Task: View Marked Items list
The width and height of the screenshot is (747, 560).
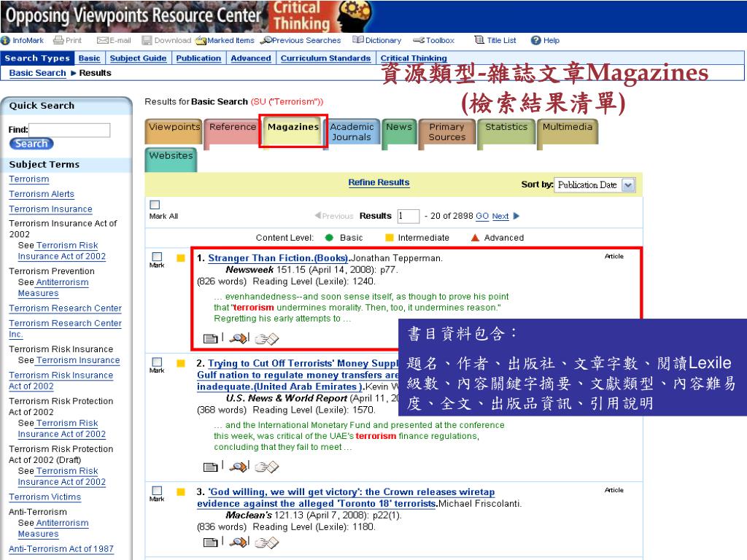Action: pyautogui.click(x=225, y=41)
